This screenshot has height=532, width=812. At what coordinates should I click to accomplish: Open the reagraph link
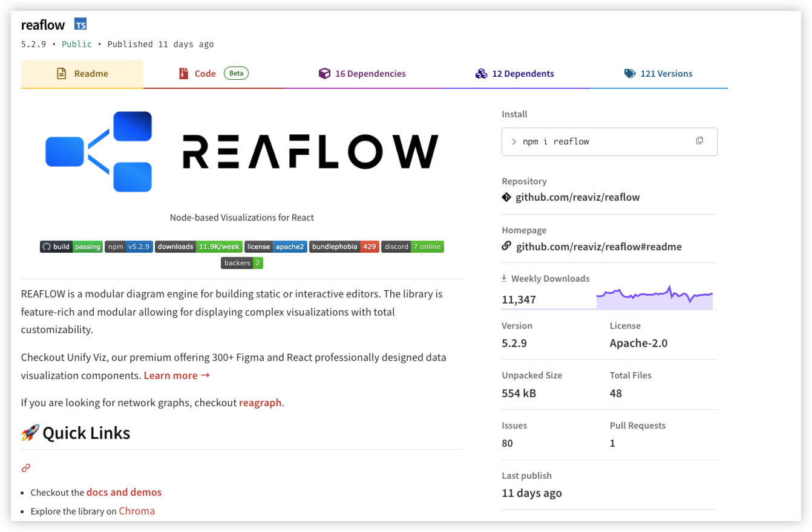coord(260,403)
